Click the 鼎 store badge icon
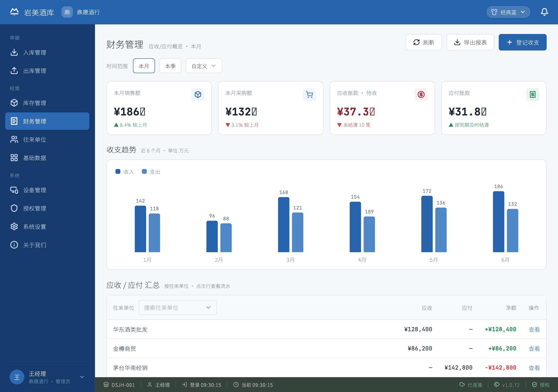558x392 pixels. [67, 12]
